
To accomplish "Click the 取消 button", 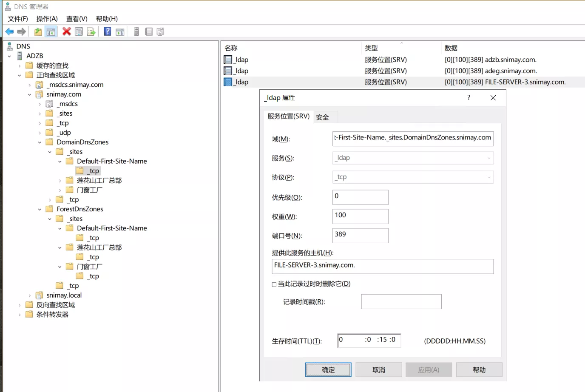I will pyautogui.click(x=378, y=370).
